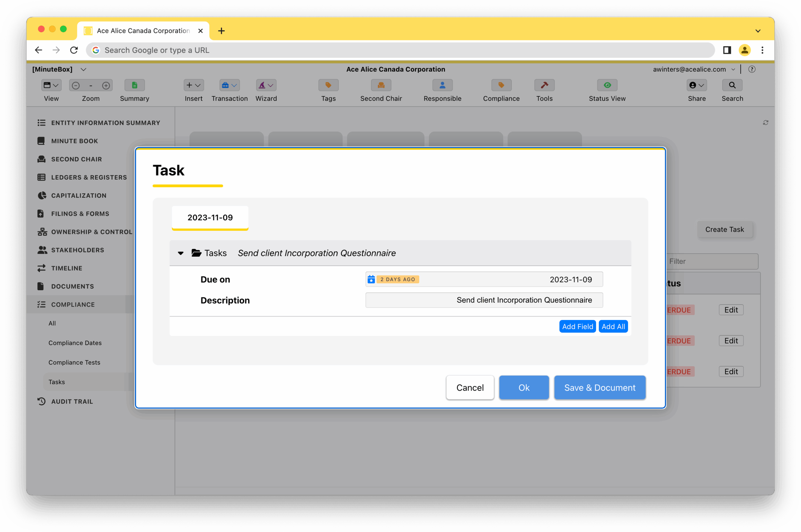This screenshot has width=801, height=532.
Task: Click the Description text field
Action: (x=484, y=300)
